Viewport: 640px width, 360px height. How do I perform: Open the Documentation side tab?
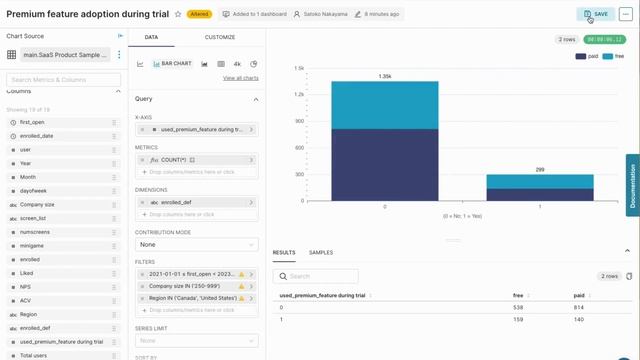tap(633, 185)
